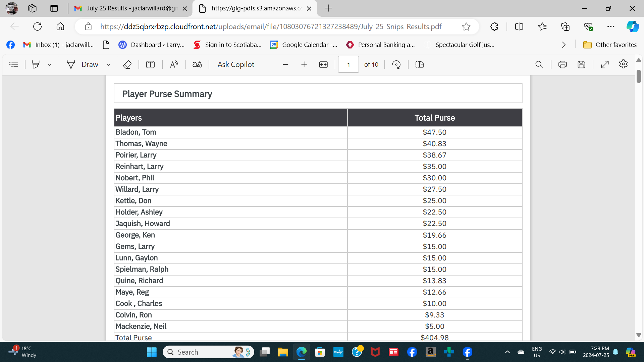The height and width of the screenshot is (362, 644).
Task: Expand the Draw tool options dropdown
Action: pos(108,64)
